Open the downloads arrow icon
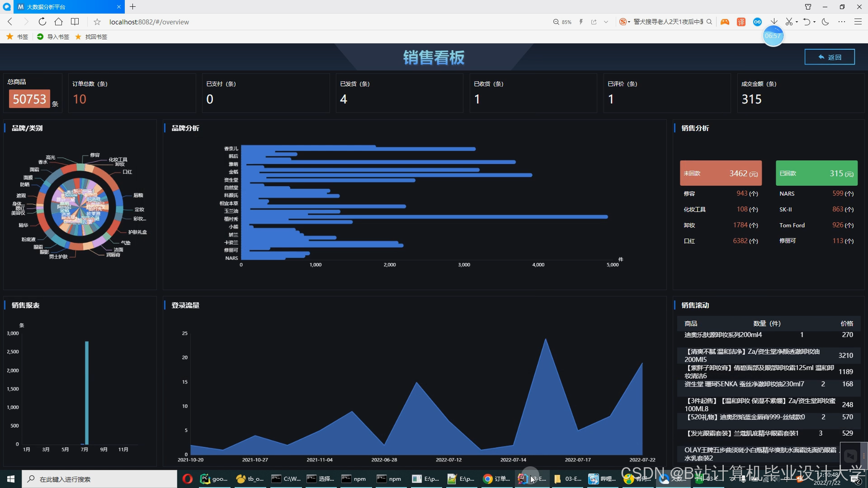Screen dimensions: 868x488 point(774,22)
